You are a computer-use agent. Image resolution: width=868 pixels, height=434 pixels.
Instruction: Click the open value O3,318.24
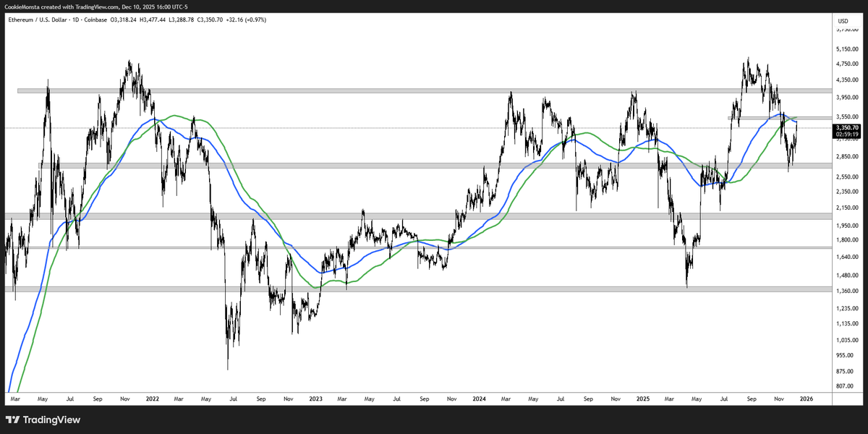pos(123,20)
